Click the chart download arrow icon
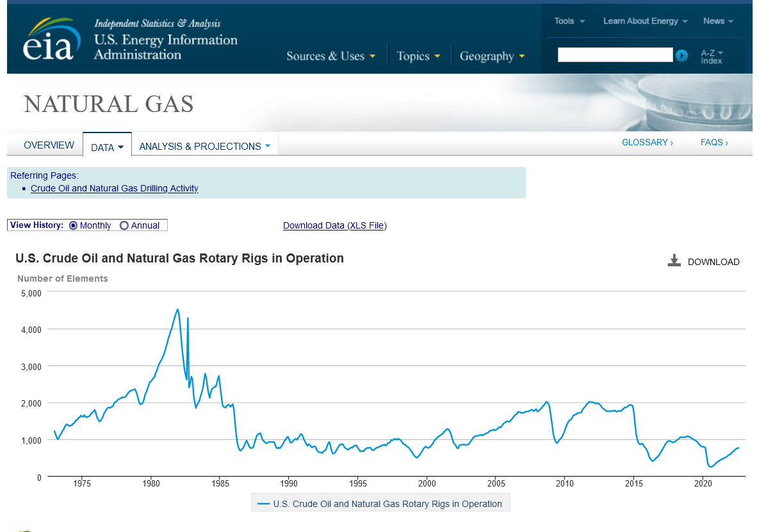 [x=674, y=261]
